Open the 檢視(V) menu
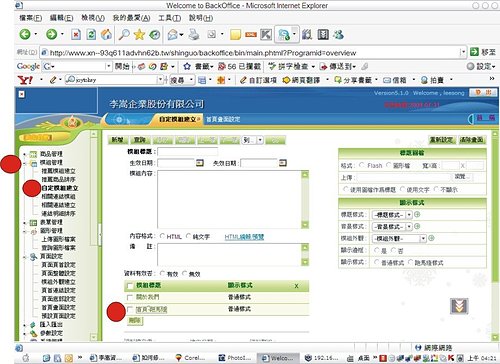 (93, 18)
